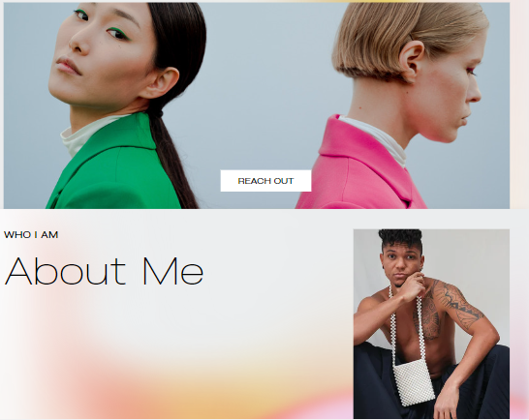Click the ear of the blonde model

(411, 62)
